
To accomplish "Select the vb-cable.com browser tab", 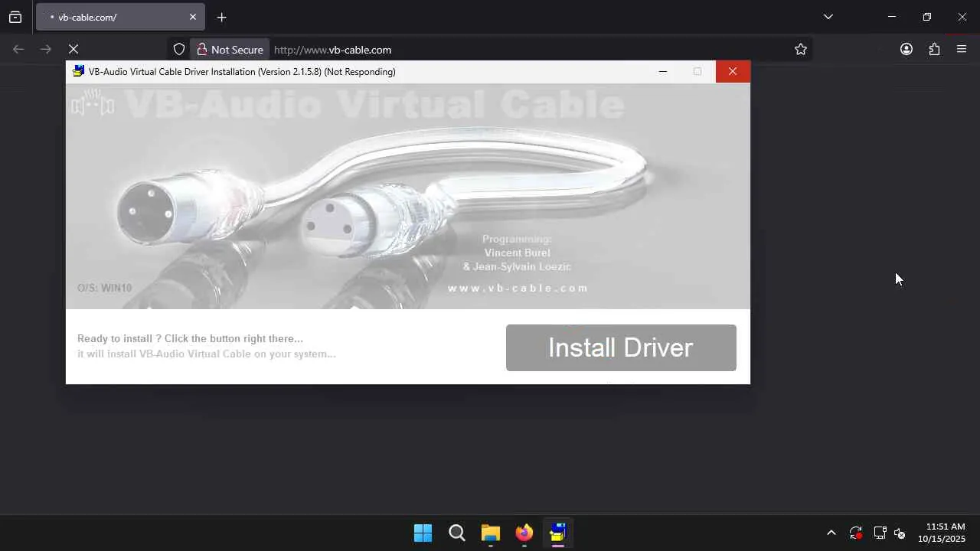I will pos(120,17).
